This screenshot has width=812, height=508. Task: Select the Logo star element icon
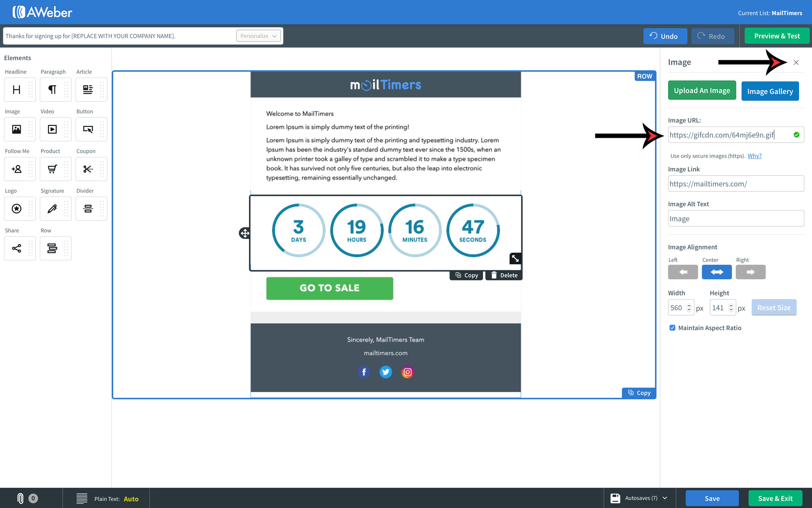(17, 208)
